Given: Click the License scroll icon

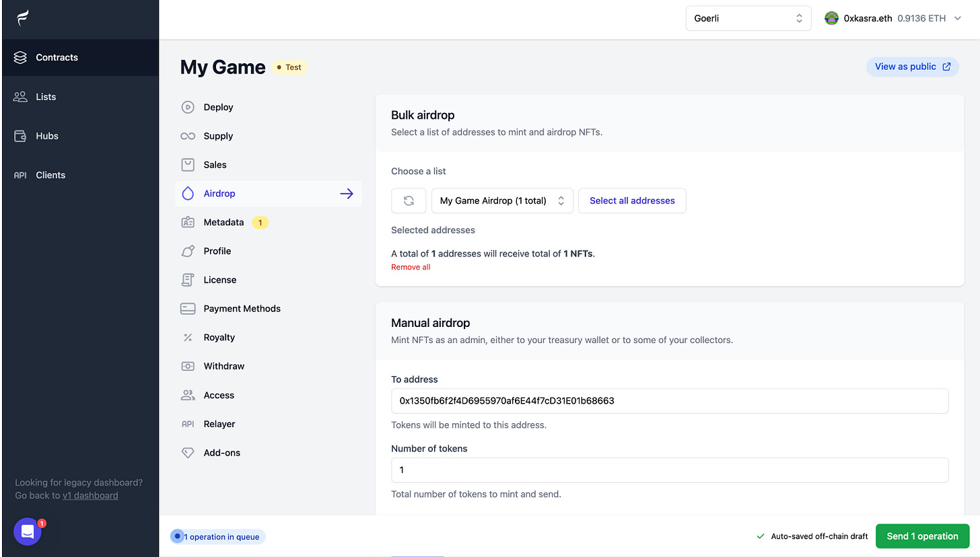Looking at the screenshot, I should [188, 280].
